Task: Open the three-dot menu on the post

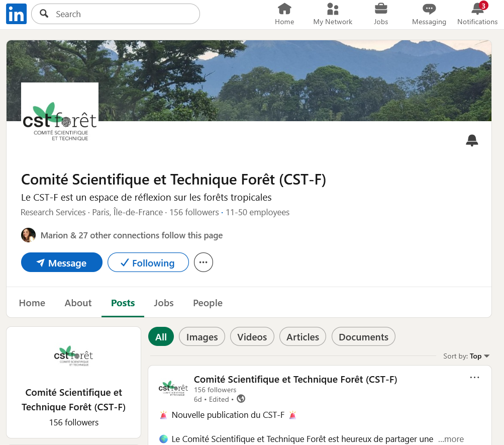Action: tap(474, 378)
